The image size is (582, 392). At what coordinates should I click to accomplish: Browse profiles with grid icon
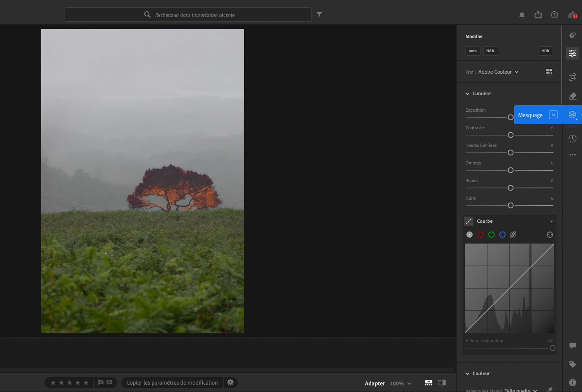[549, 72]
